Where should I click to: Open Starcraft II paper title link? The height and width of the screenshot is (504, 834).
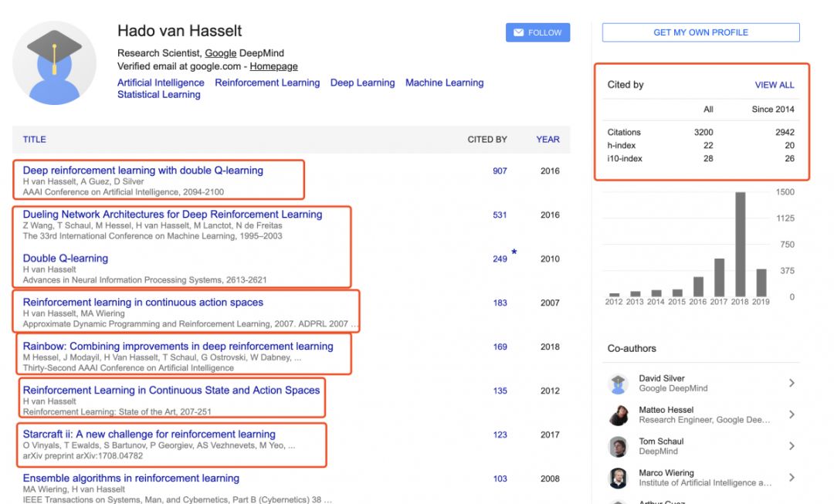coord(149,435)
